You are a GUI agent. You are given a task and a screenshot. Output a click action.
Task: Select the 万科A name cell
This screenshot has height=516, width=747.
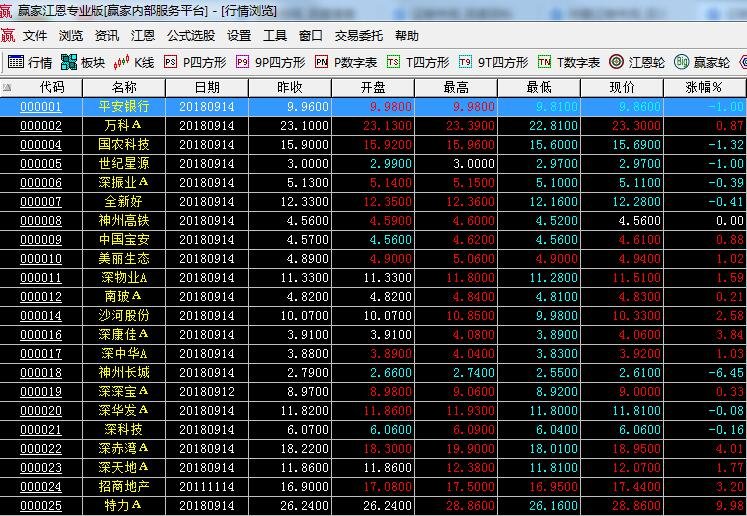(123, 126)
